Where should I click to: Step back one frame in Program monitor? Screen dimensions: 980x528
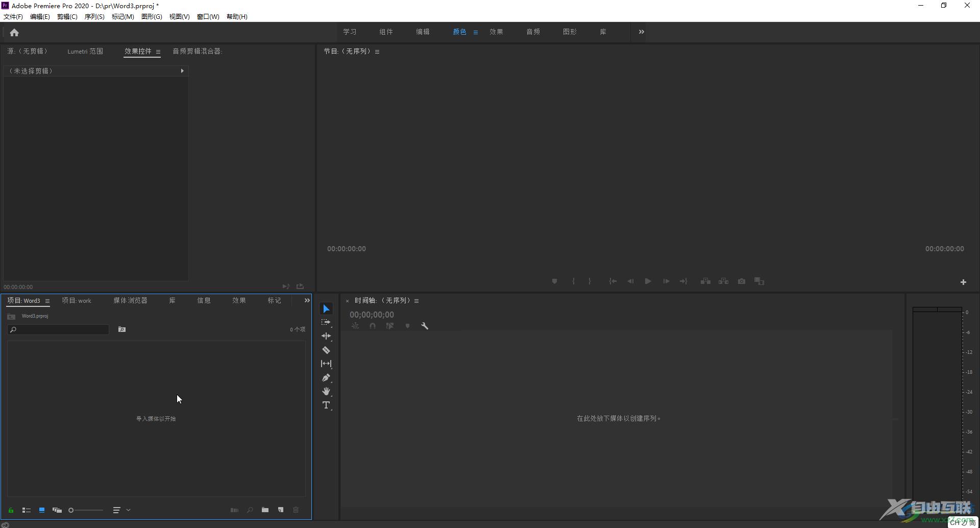(x=631, y=281)
